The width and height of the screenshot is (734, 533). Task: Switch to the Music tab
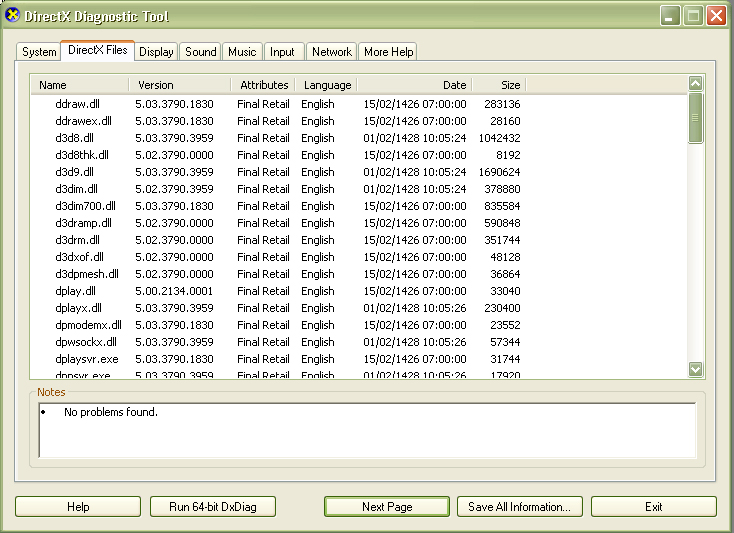[242, 51]
